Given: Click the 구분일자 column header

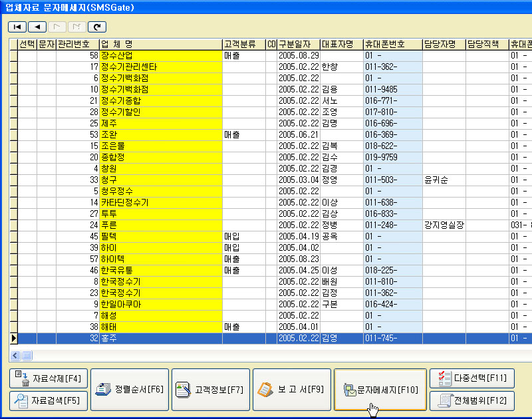Looking at the screenshot, I should [299, 44].
